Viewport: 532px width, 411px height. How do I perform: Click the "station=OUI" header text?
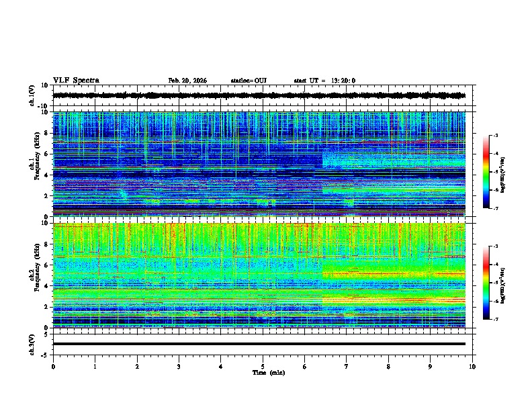[x=249, y=81]
